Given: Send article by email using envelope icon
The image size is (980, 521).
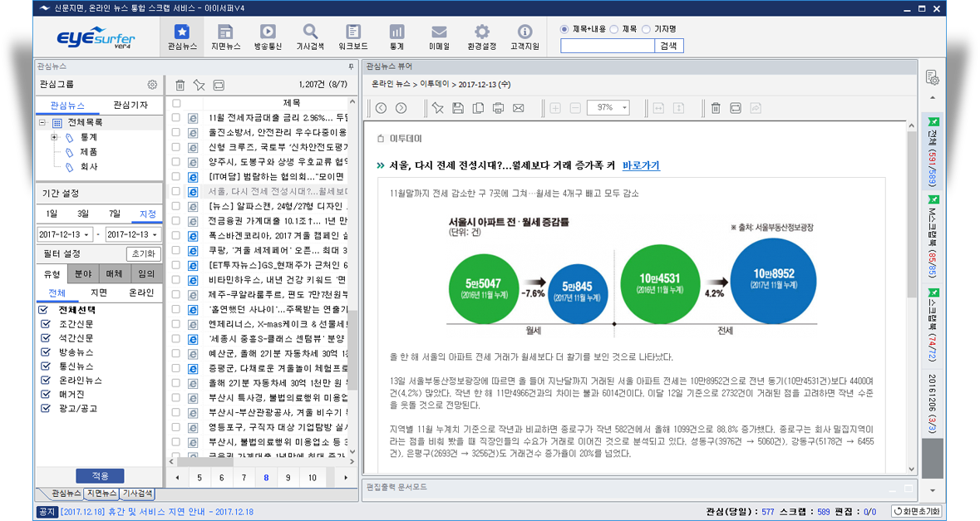Looking at the screenshot, I should pos(518,106).
